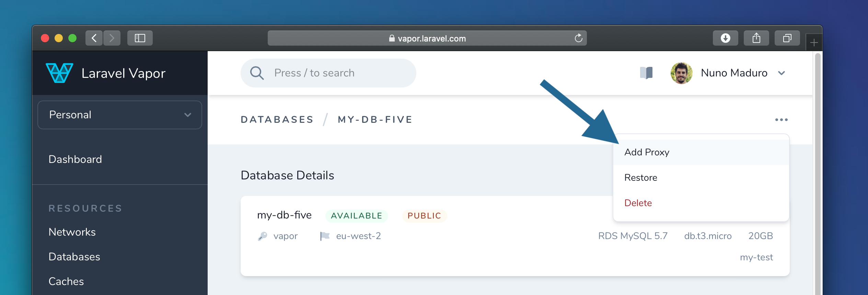Click the search magnifier icon
The width and height of the screenshot is (868, 295).
tap(257, 73)
